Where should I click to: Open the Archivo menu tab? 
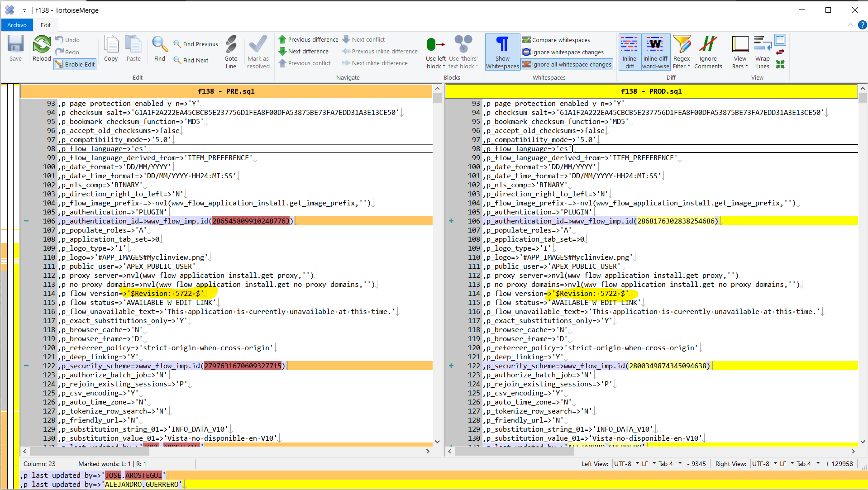[17, 25]
